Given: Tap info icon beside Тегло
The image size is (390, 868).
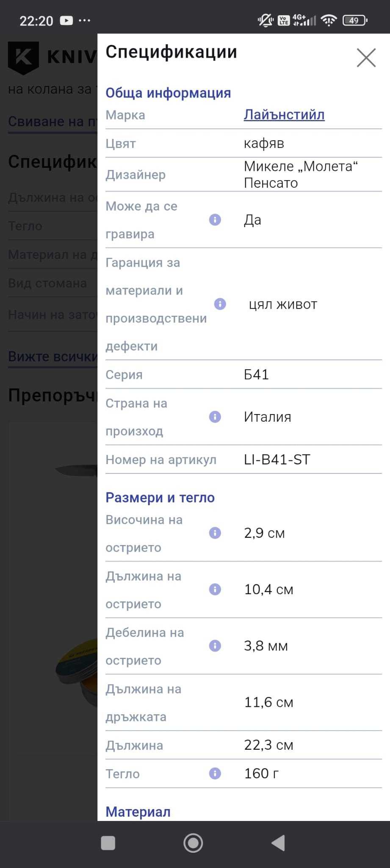Looking at the screenshot, I should tap(215, 773).
